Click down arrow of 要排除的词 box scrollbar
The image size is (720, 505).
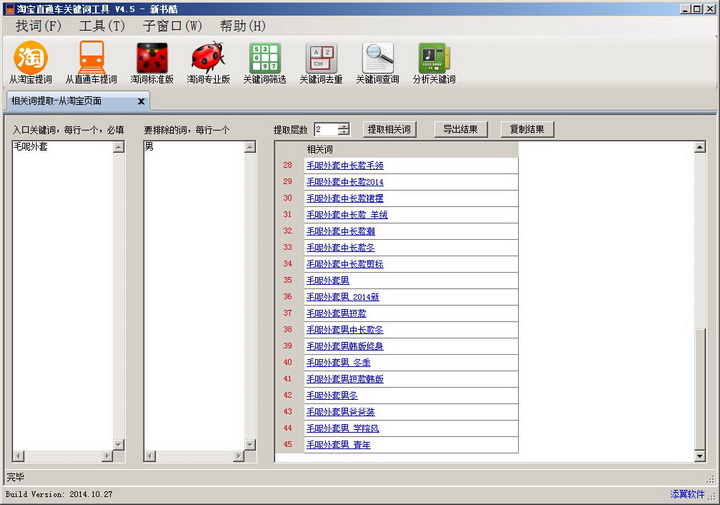(250, 444)
